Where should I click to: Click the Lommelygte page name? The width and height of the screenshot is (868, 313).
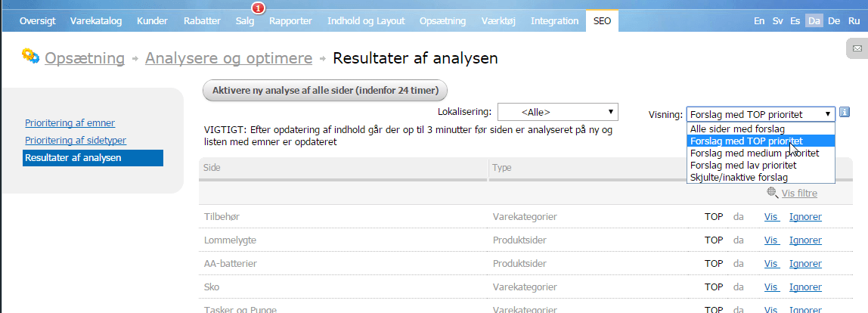click(x=230, y=240)
